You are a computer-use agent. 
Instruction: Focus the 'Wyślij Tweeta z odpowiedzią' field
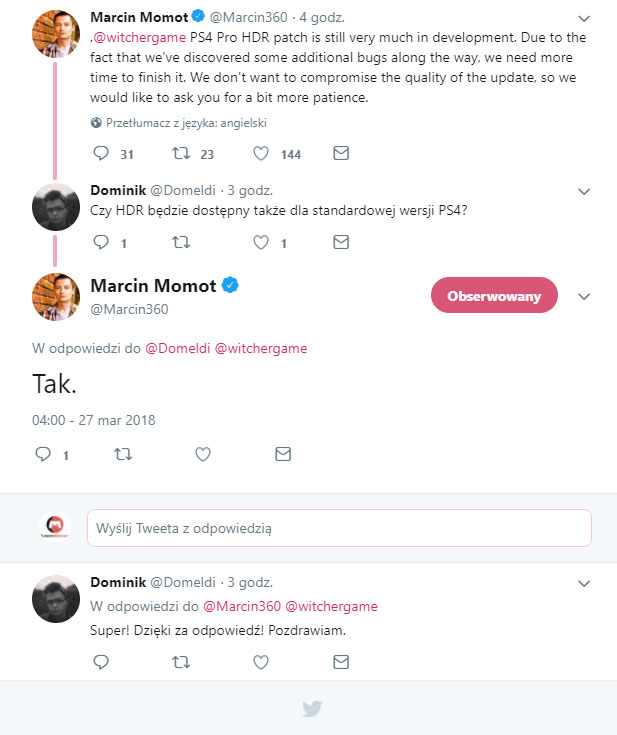(x=338, y=527)
